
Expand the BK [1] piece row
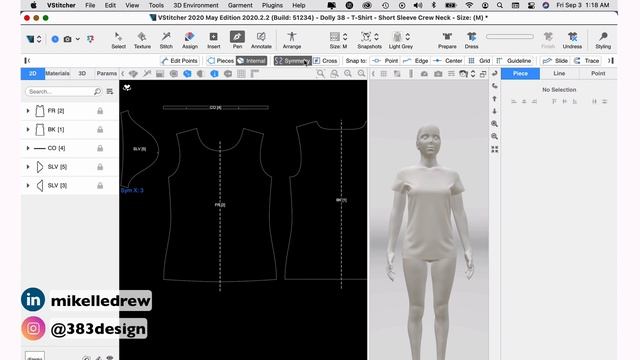(28, 129)
